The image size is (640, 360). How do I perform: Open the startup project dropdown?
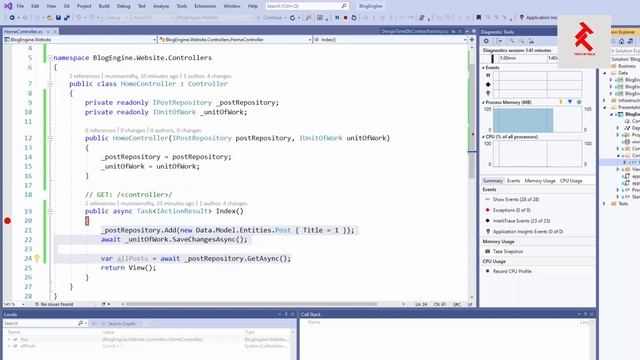click(x=214, y=18)
